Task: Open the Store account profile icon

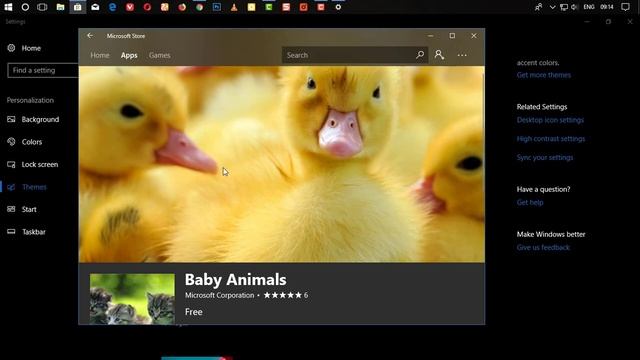Action: 439,55
